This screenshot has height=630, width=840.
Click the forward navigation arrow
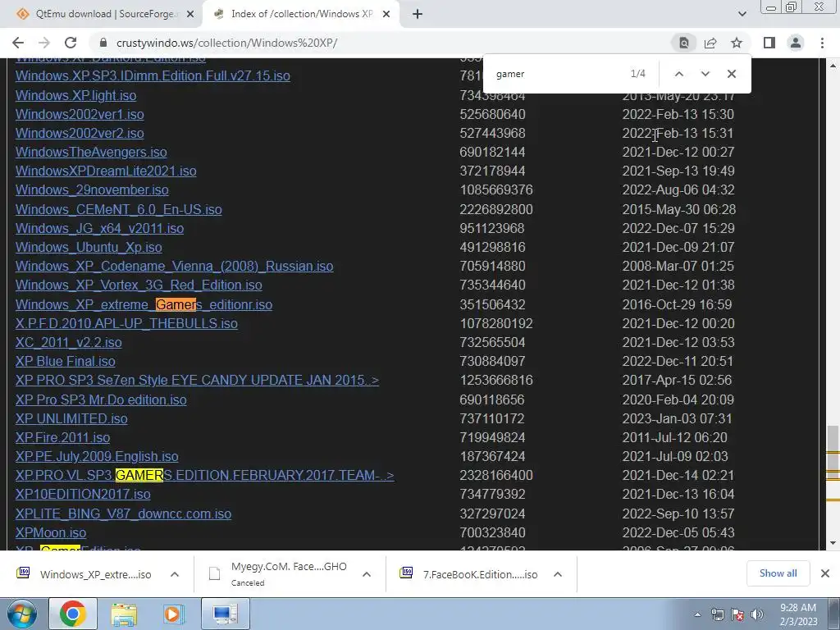point(44,43)
